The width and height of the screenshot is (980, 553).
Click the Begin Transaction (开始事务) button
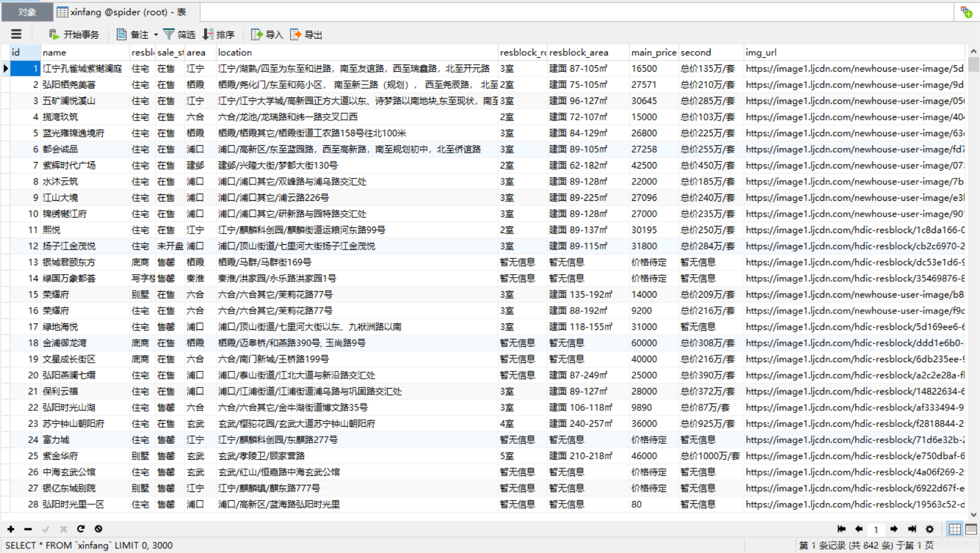[74, 35]
